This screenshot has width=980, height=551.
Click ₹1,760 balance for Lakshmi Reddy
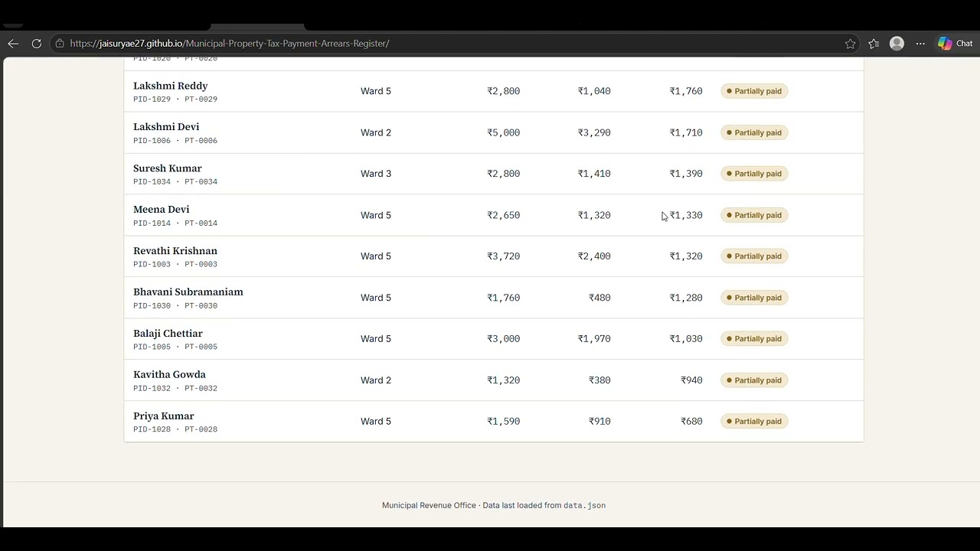(x=686, y=91)
